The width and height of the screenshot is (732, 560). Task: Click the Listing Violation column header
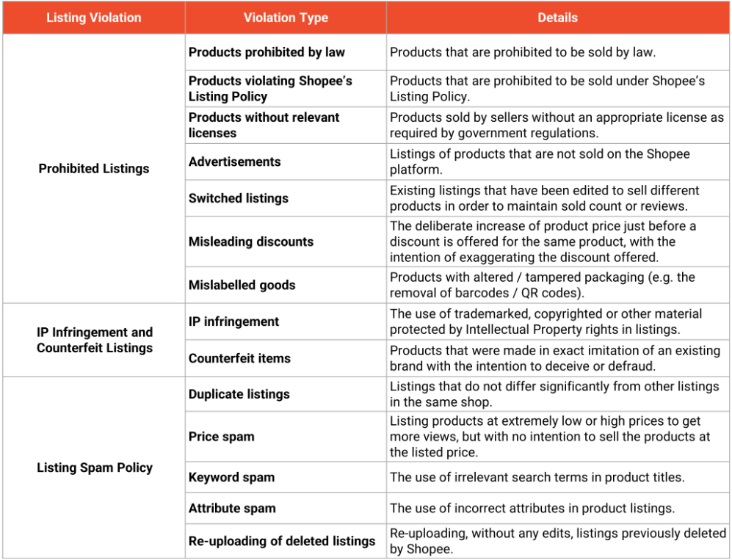coord(94,18)
